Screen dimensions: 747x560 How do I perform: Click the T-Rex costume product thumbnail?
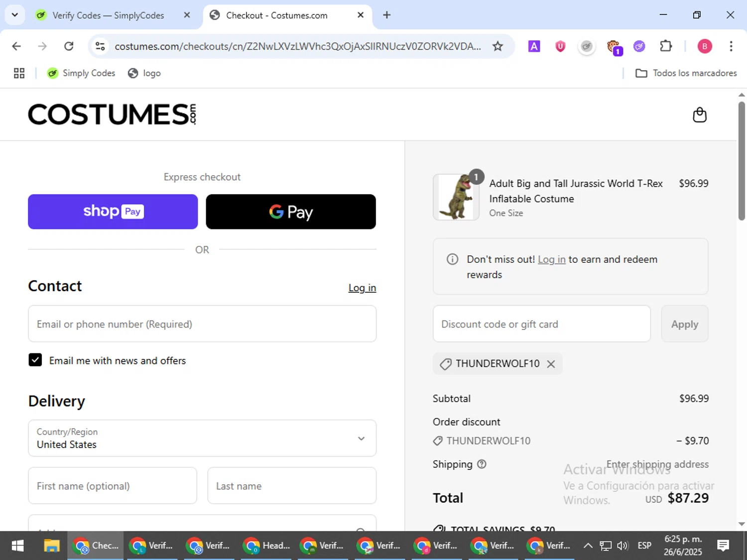click(x=456, y=197)
